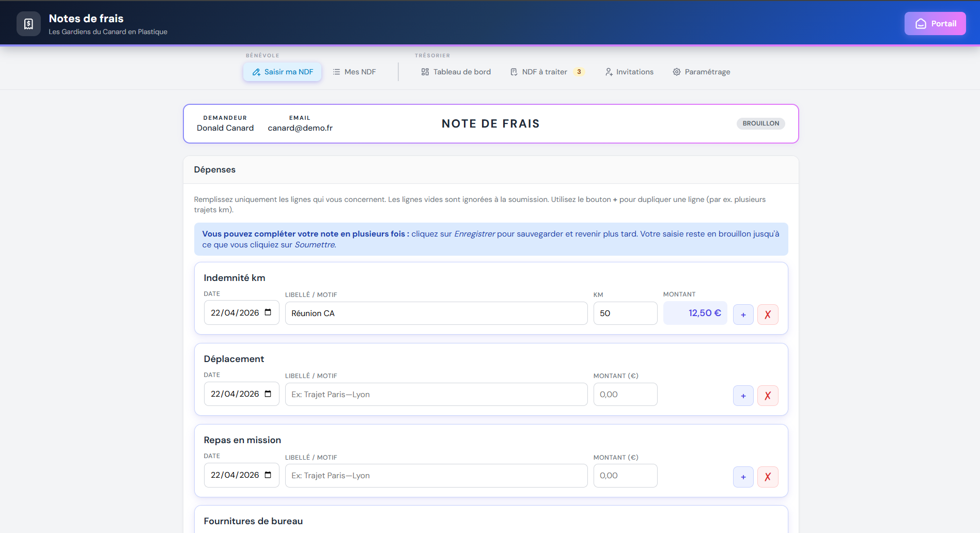Viewport: 980px width, 533px height.
Task: Click the Portail button
Action: tap(935, 23)
